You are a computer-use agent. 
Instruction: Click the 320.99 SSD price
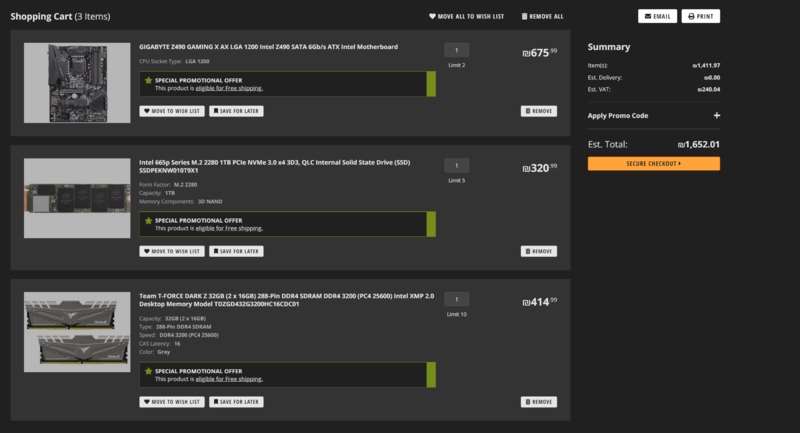coord(540,168)
